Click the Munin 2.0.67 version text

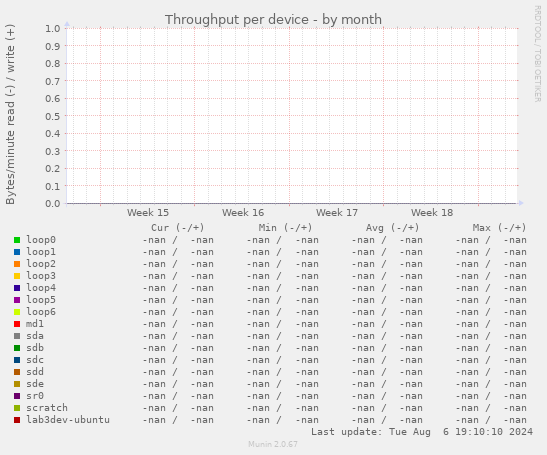click(273, 444)
